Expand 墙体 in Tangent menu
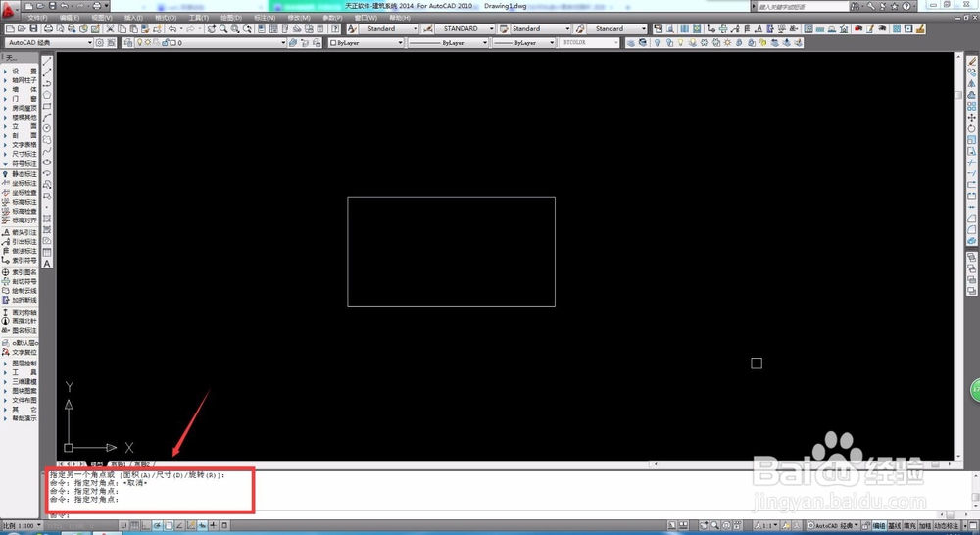The width and height of the screenshot is (980, 535). (x=24, y=89)
